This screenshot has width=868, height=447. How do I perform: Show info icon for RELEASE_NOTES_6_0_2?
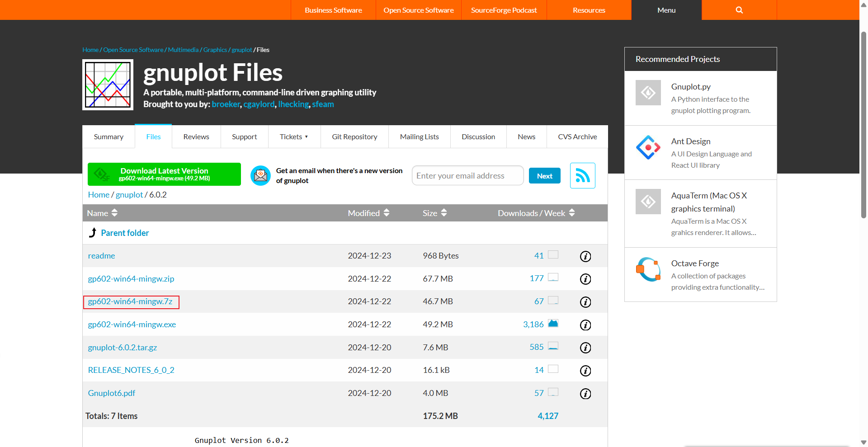coord(585,371)
